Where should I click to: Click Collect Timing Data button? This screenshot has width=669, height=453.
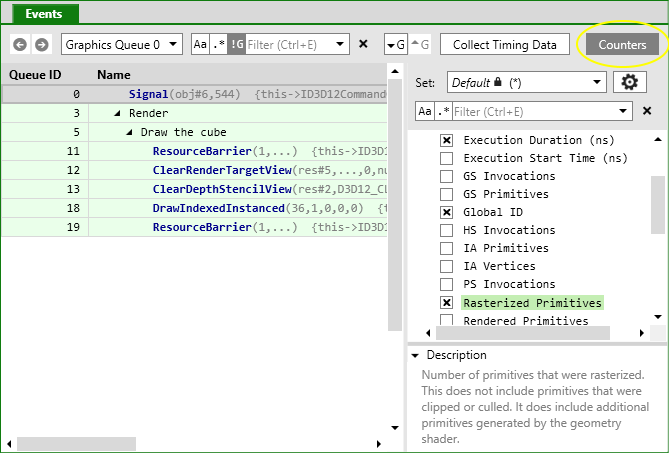[x=505, y=45]
